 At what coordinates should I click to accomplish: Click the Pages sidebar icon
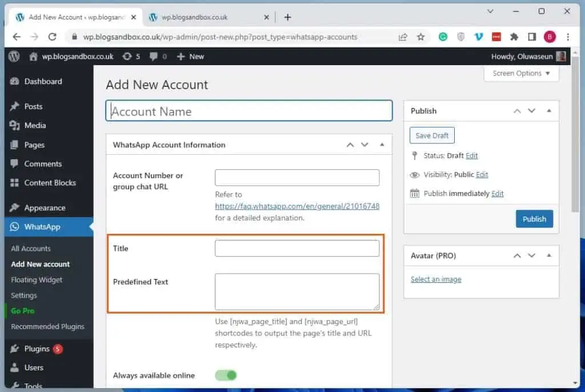[14, 145]
